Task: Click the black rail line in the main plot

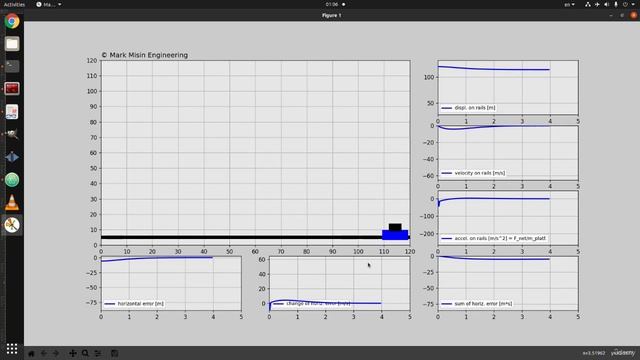Action: [241, 237]
